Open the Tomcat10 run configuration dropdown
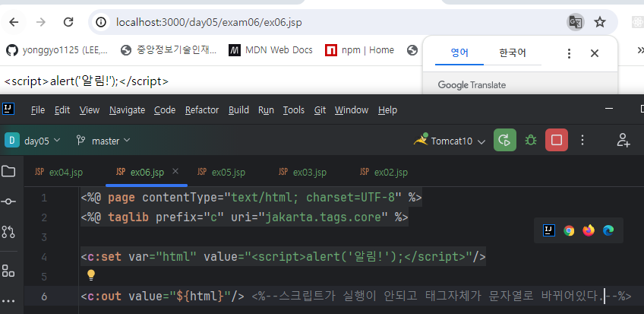Viewport: 644px width, 314px height. tap(450, 141)
